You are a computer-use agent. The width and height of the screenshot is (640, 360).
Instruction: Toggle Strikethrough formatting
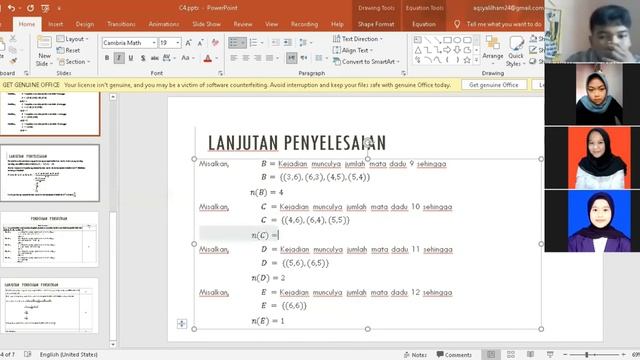click(155, 58)
